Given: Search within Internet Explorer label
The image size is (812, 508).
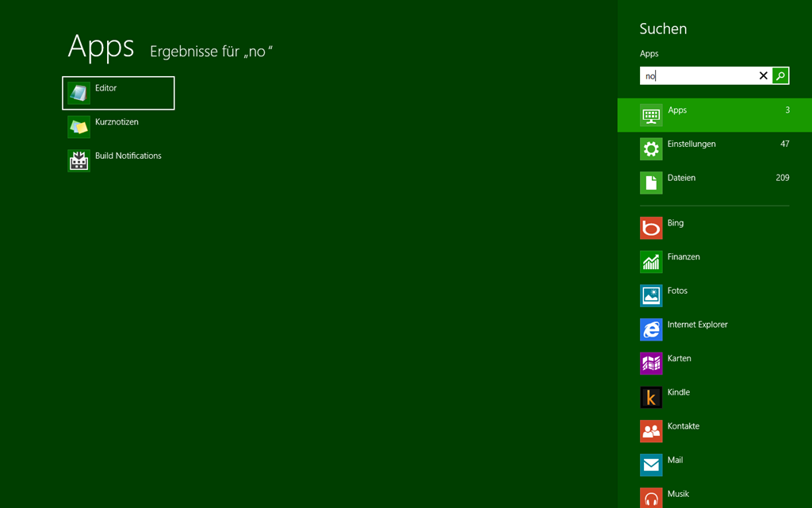Looking at the screenshot, I should [x=698, y=325].
